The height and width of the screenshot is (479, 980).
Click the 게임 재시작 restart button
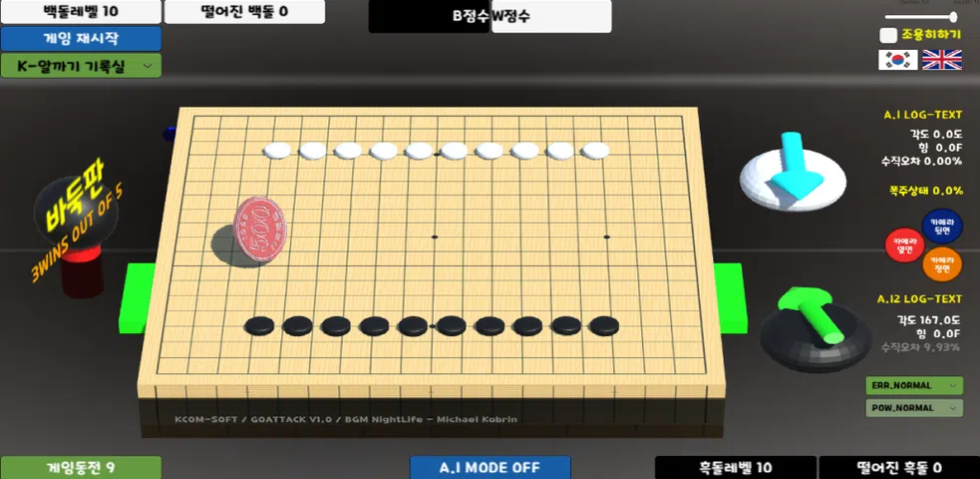point(81,39)
